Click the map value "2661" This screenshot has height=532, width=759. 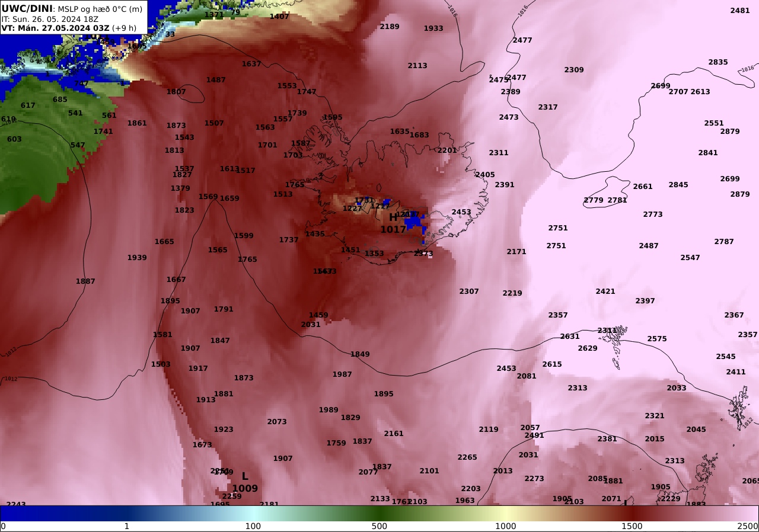[x=643, y=187]
